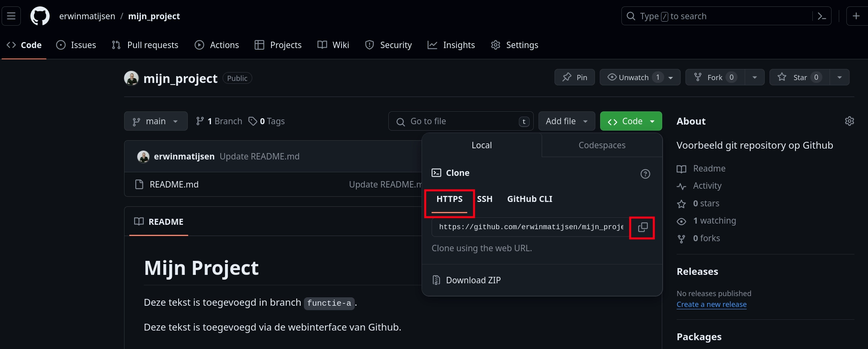Star this repository
868x349 pixels.
800,77
